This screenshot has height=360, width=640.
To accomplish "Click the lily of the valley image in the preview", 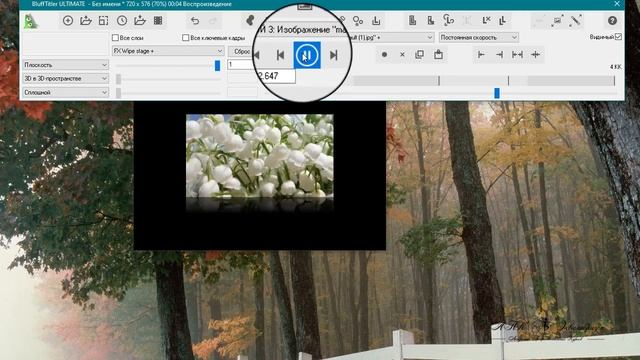I will [260, 156].
